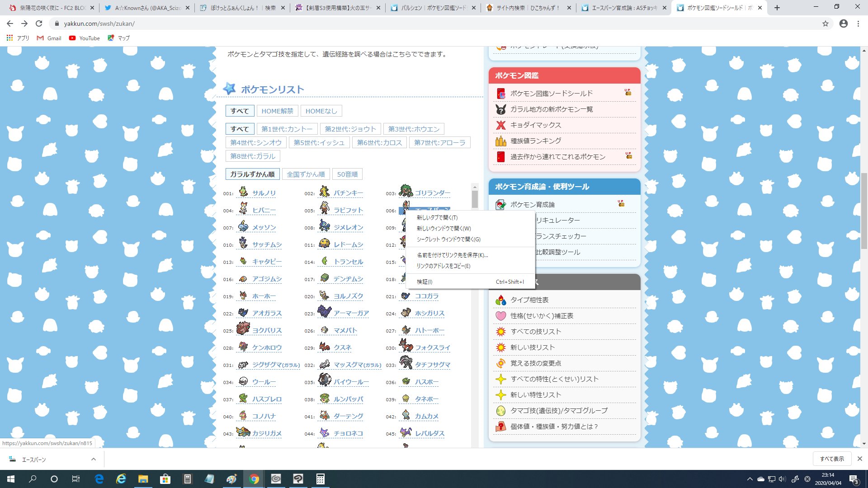Viewport: 868px width, 488px height.
Task: Open the ガラル地方の新ポケモン一覧 link
Action: 552,109
